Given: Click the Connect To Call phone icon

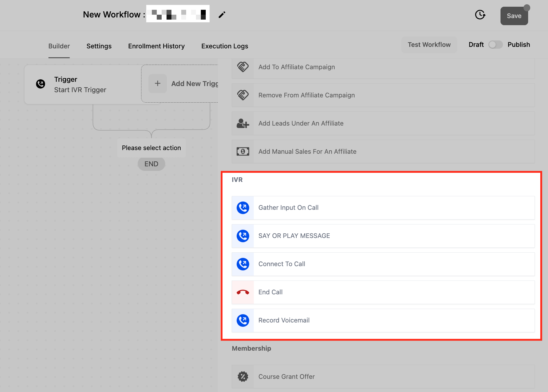Looking at the screenshot, I should [x=243, y=264].
